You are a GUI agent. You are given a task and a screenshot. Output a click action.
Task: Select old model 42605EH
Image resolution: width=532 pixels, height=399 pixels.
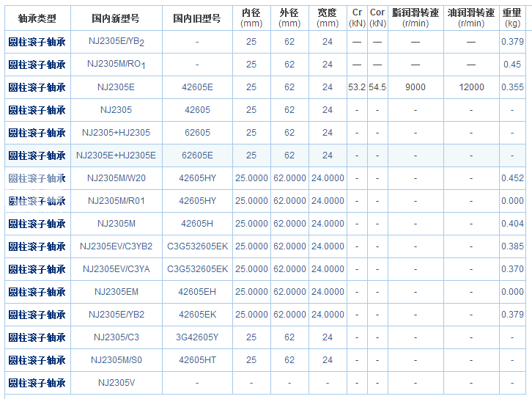(x=197, y=292)
